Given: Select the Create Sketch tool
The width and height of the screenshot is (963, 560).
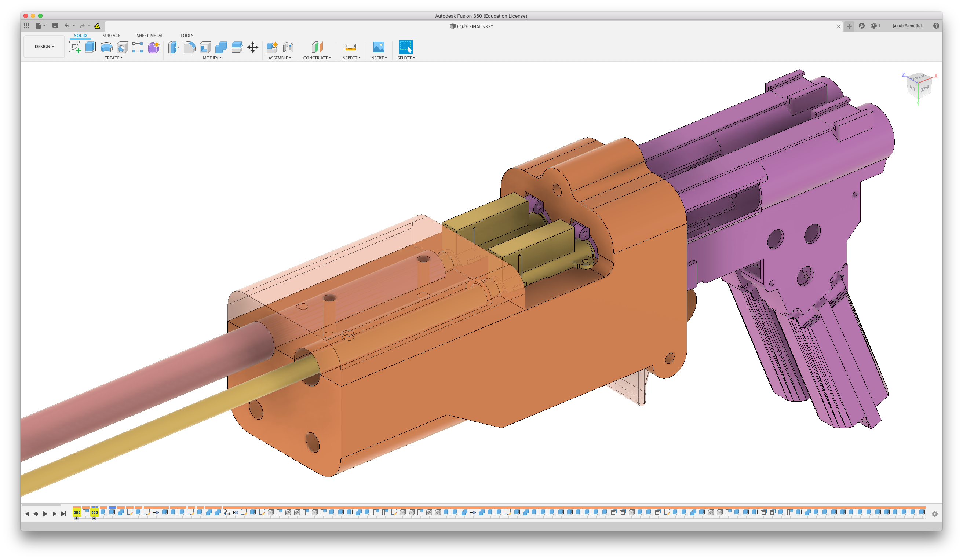Looking at the screenshot, I should click(x=75, y=47).
